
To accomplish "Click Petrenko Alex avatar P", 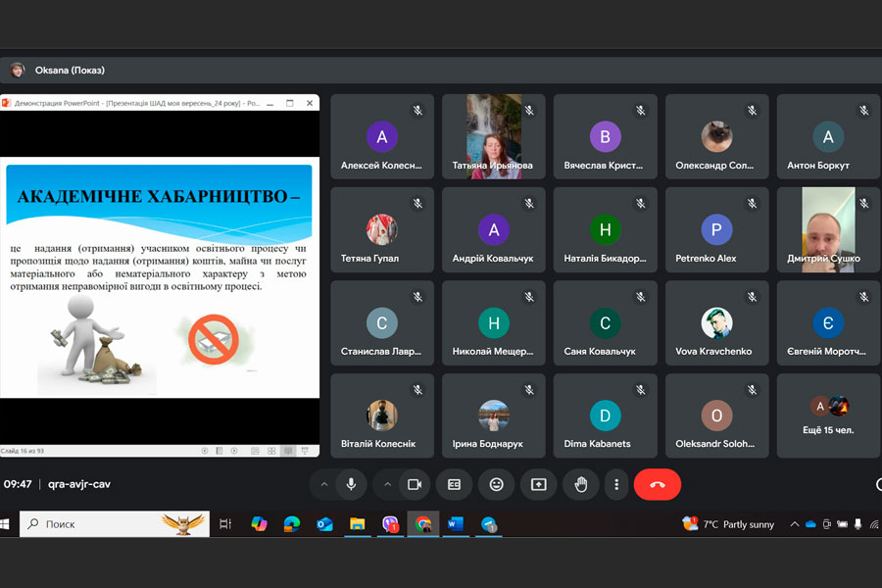I will click(x=716, y=229).
